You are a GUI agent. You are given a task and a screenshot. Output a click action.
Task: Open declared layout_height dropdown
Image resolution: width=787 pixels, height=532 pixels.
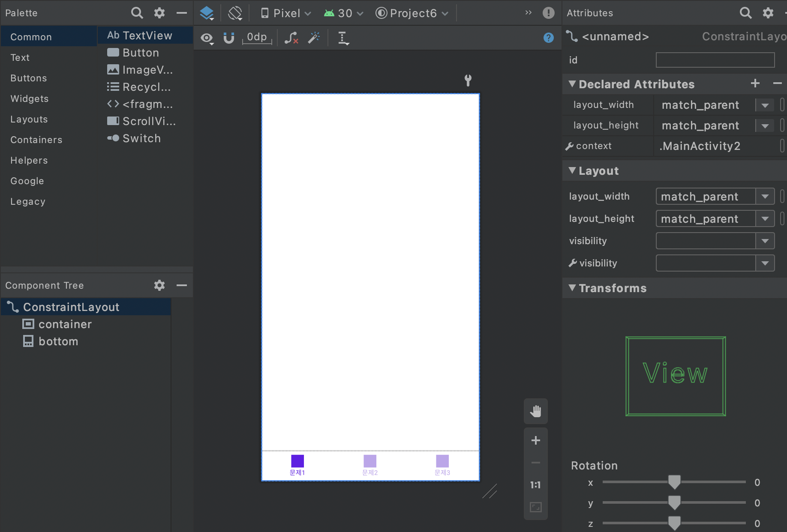point(765,126)
